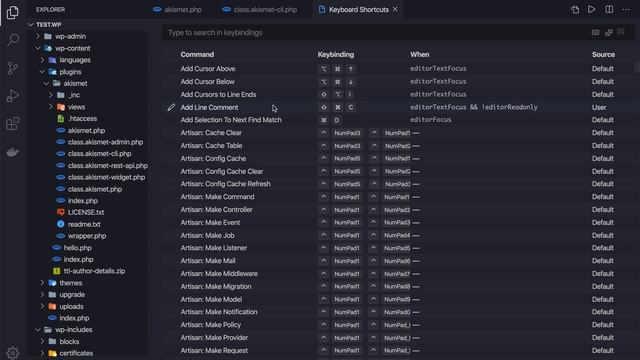Click the Run play icon in editor toolbar
Viewport: 640px width, 360px height.
pyautogui.click(x=591, y=9)
